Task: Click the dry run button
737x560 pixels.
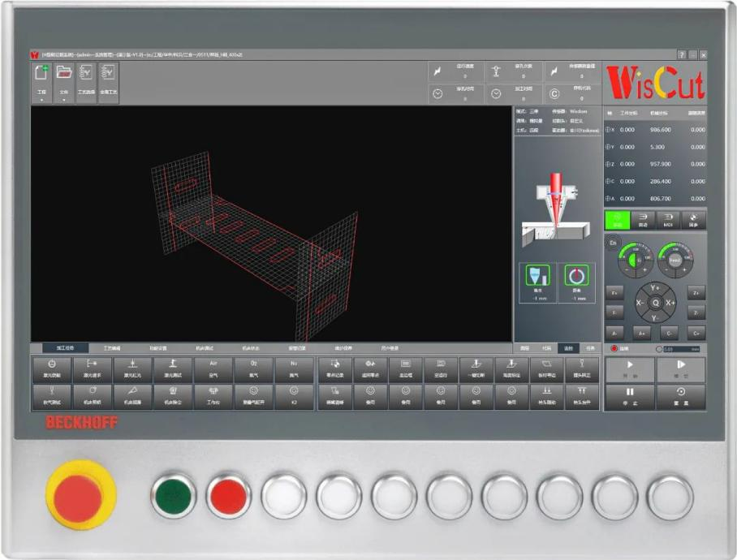Action: click(441, 370)
